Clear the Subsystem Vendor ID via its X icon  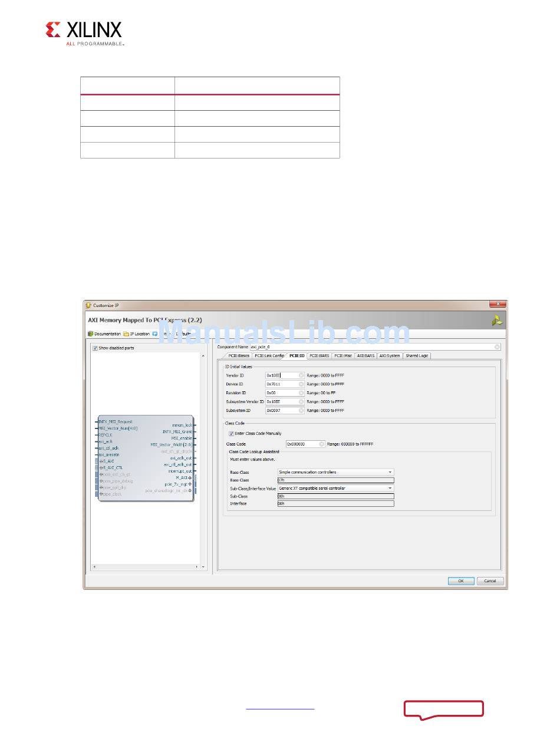(x=301, y=402)
